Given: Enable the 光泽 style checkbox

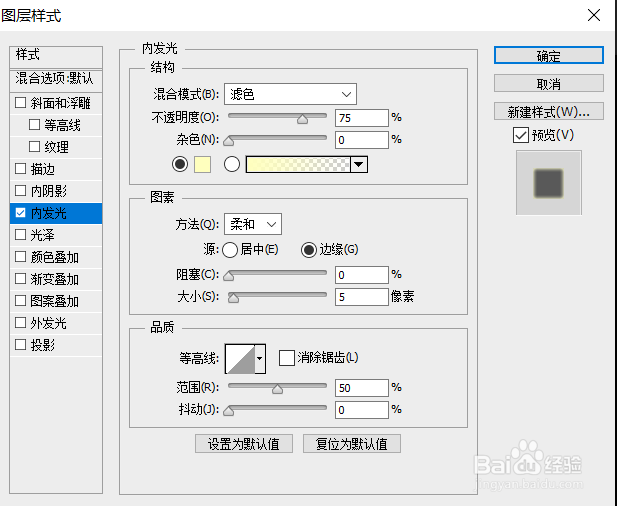Looking at the screenshot, I should (x=20, y=235).
